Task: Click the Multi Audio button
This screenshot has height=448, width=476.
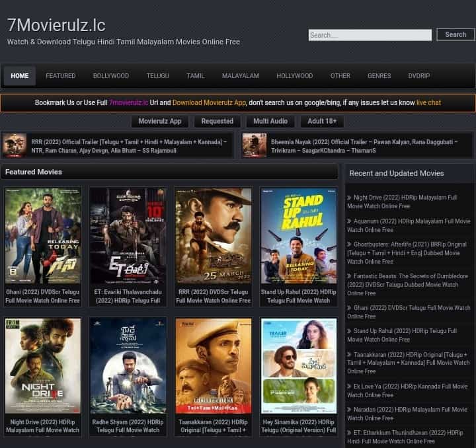Action: click(x=270, y=122)
